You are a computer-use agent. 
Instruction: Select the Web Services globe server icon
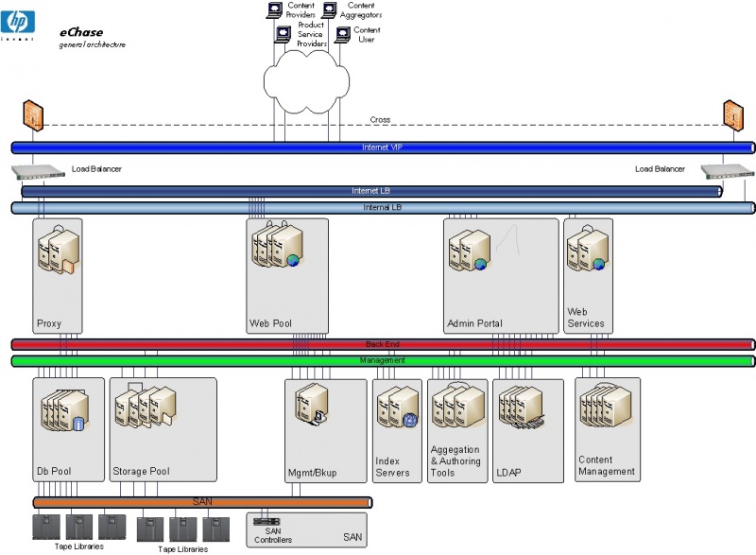pos(586,253)
